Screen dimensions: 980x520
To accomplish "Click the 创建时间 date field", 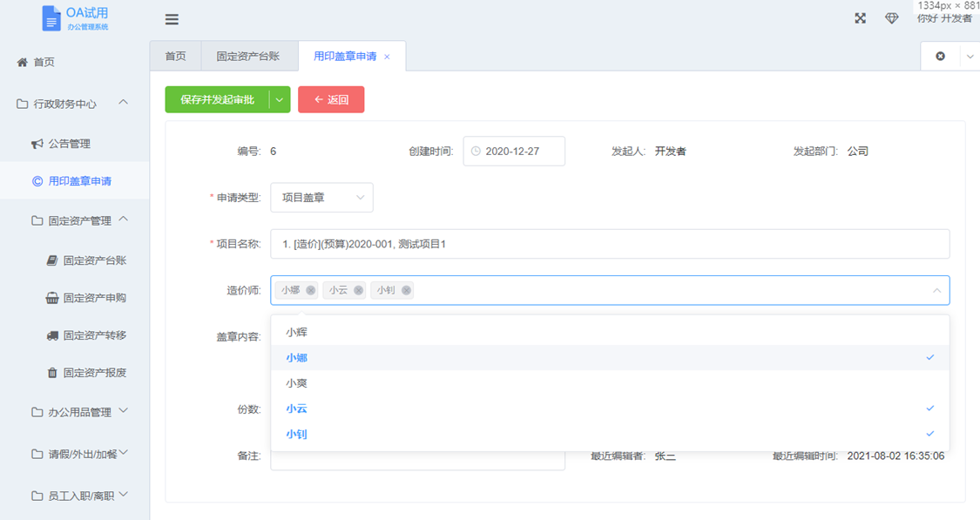I will point(514,152).
